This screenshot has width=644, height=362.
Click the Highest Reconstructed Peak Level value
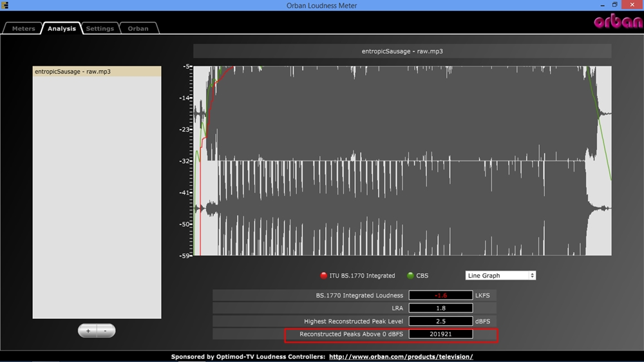pyautogui.click(x=440, y=321)
